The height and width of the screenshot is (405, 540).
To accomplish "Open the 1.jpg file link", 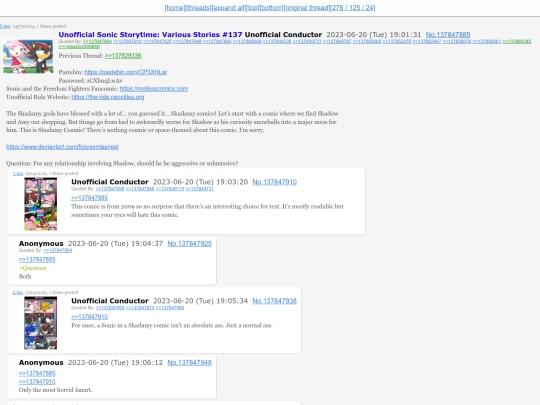I will (18, 174).
